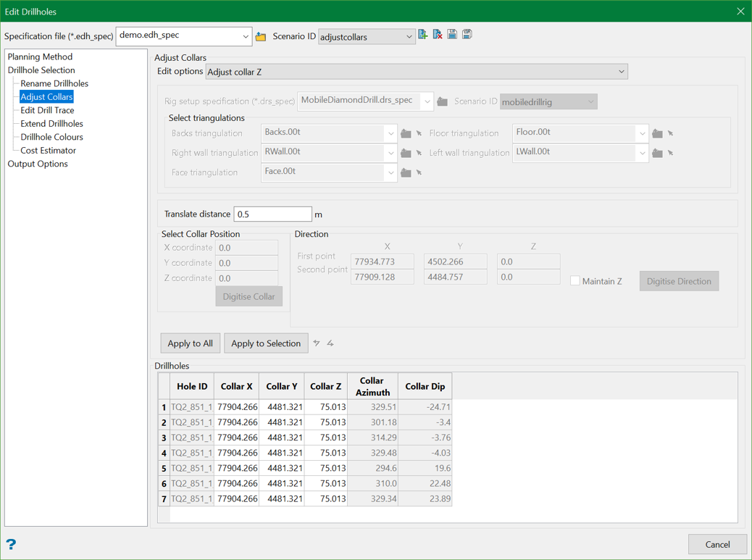This screenshot has width=752, height=560.
Task: Click undo arrow beside Apply to Selection
Action: [x=317, y=343]
